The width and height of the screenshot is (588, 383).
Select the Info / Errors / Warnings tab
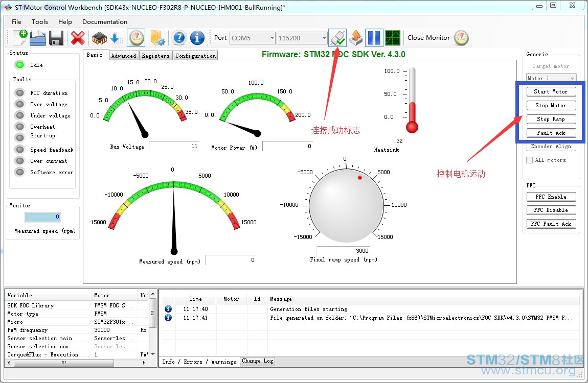pyautogui.click(x=199, y=362)
